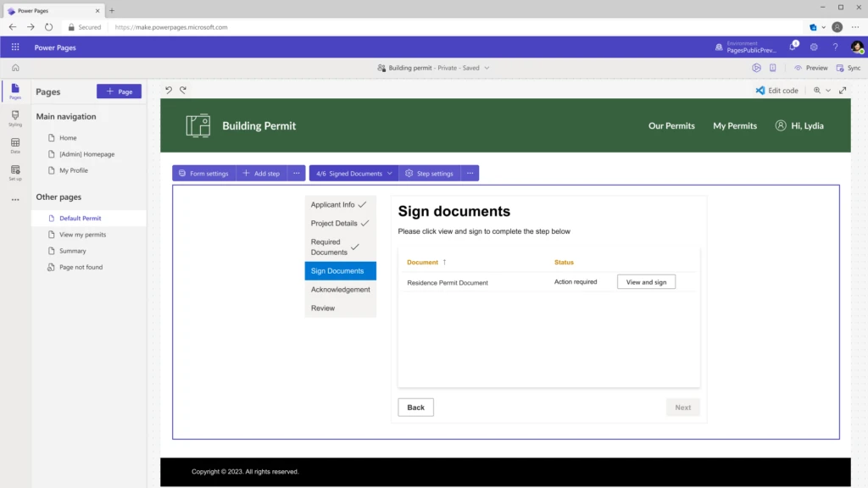The height and width of the screenshot is (488, 868).
Task: Expand the Saved status chevron for Building permit
Action: pos(485,68)
